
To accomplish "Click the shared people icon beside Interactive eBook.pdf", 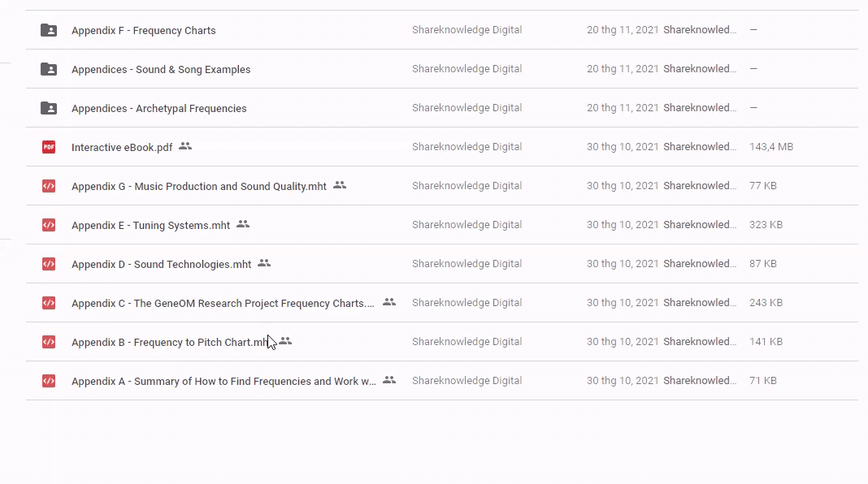I will 185,146.
